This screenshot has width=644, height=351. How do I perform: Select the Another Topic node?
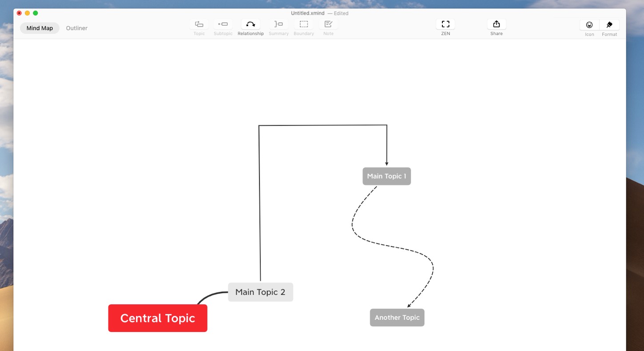[x=397, y=318]
